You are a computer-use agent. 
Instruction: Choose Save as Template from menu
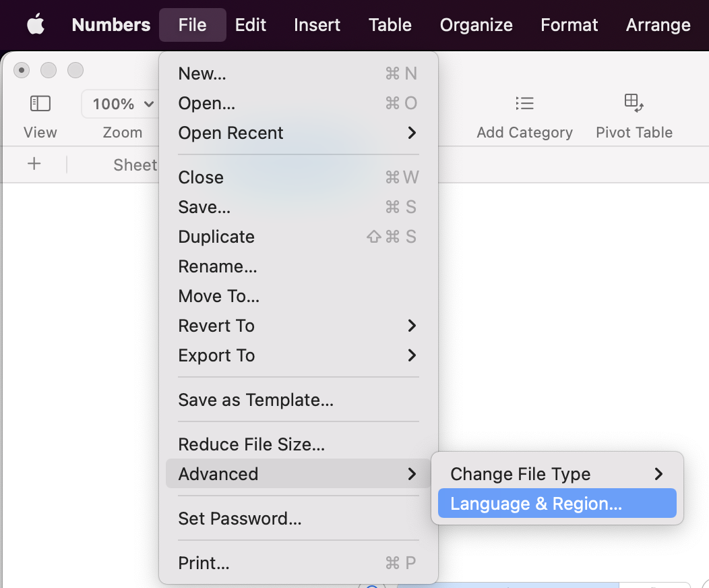coord(255,400)
